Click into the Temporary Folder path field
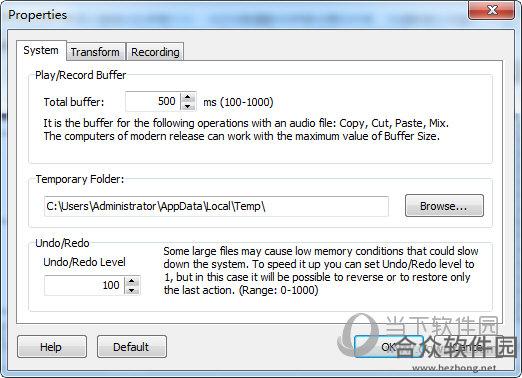Viewport: 522px width, 378px height. pos(216,206)
